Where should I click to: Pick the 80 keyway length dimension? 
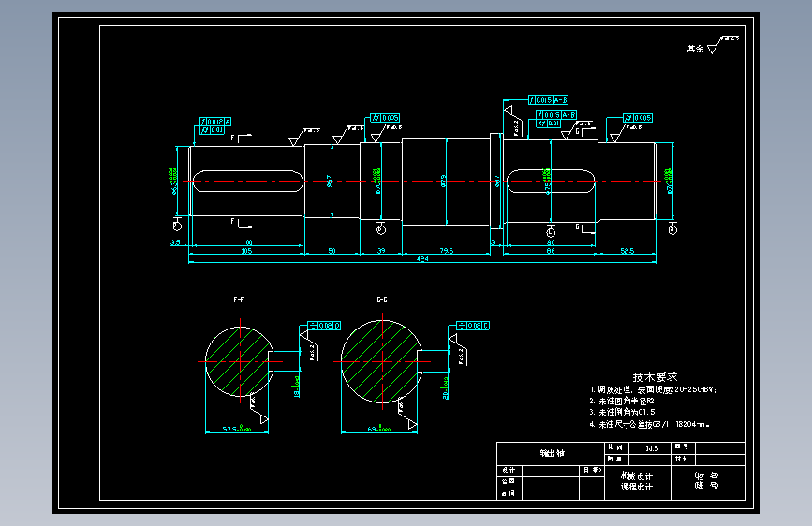[x=551, y=242]
